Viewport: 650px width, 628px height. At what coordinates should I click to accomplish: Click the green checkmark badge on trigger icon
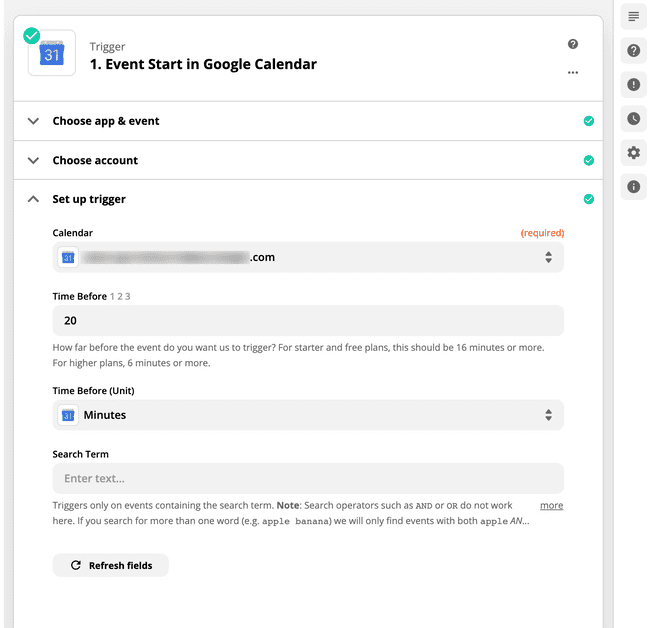coord(32,36)
